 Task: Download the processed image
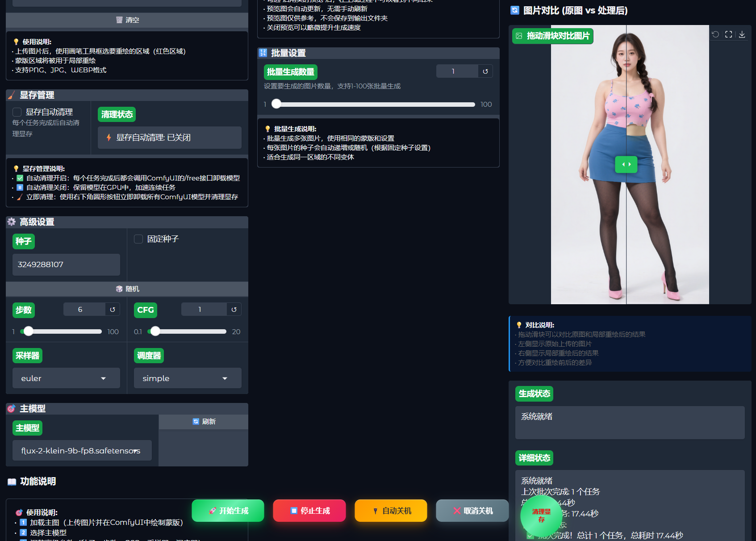[742, 34]
